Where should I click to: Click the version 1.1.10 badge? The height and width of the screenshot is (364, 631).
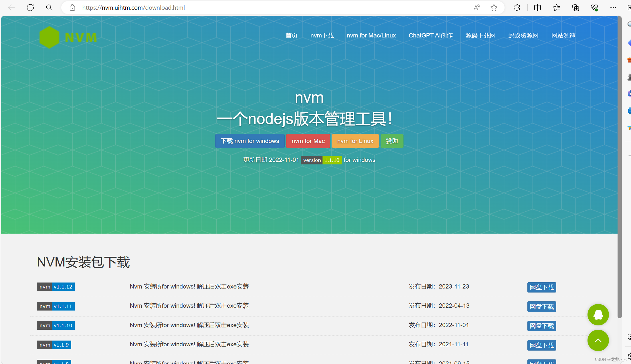point(321,160)
